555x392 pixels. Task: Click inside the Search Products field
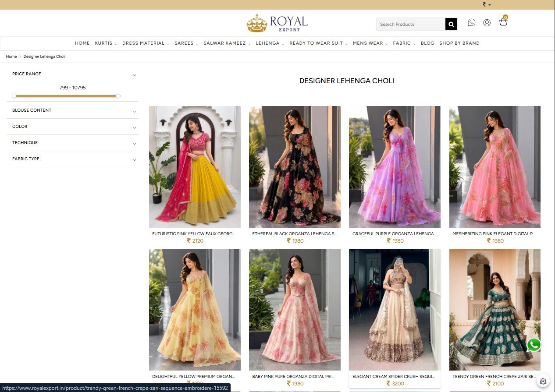tap(411, 24)
